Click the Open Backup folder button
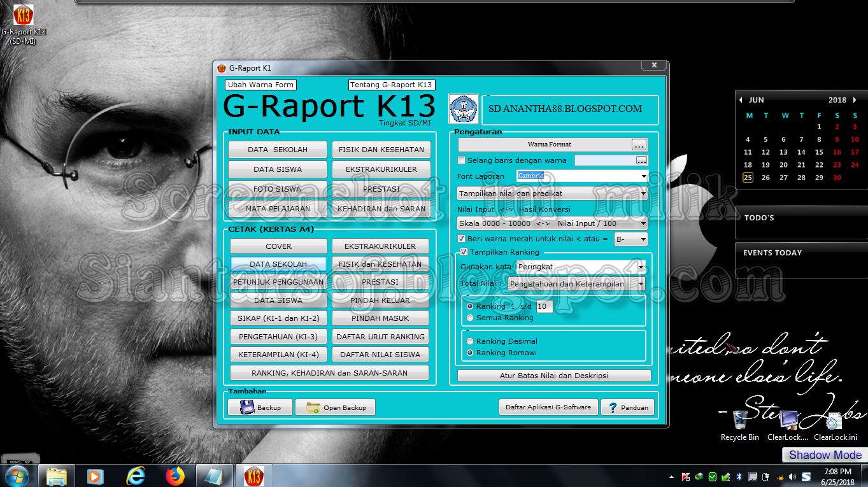 (335, 407)
